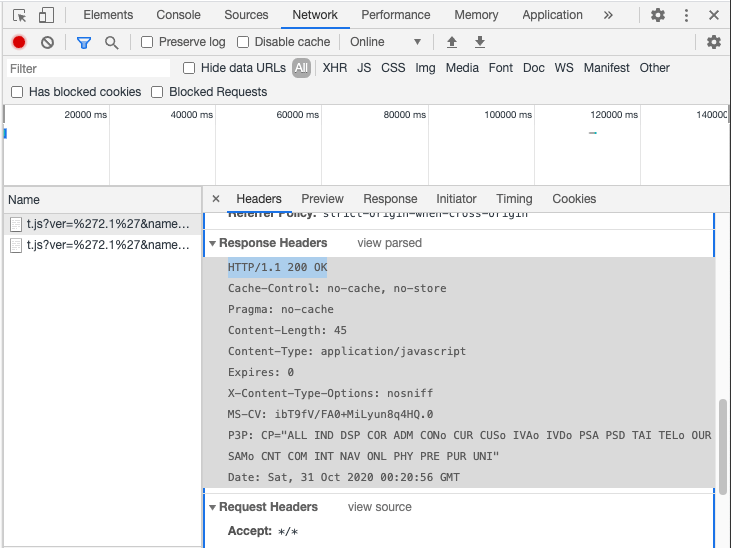This screenshot has width=731, height=548.
Task: Switch to the Console tab
Action: (x=179, y=15)
